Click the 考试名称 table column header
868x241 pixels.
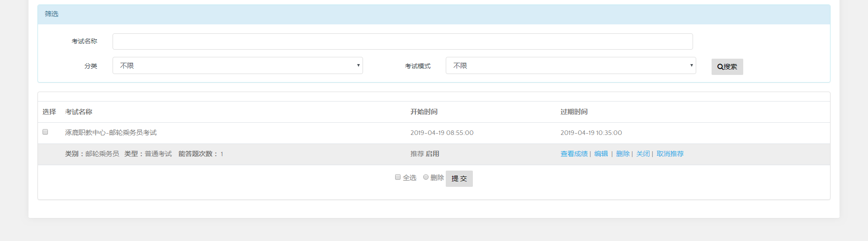79,112
